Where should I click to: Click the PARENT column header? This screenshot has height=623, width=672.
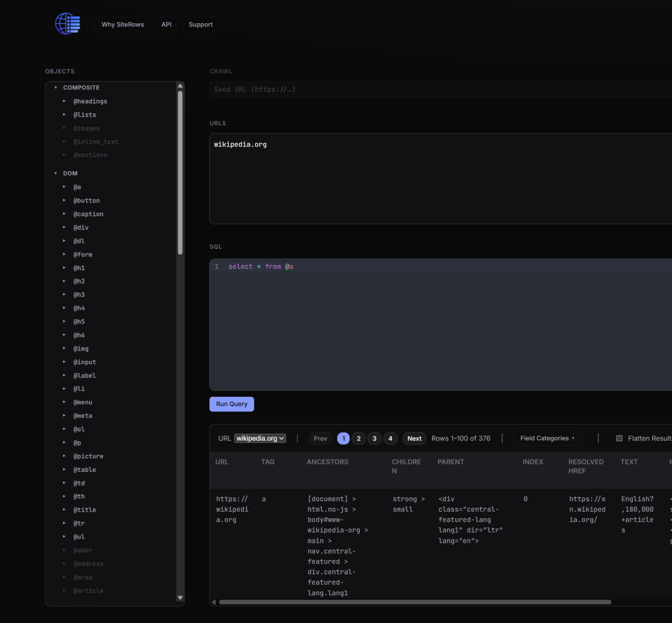(x=451, y=462)
